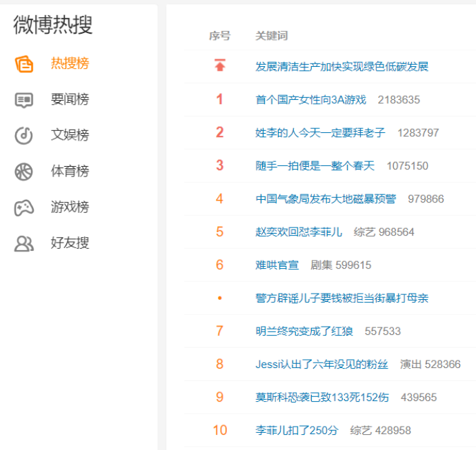
Task: Open 明兰终究变成了红狼 topic
Action: (304, 331)
